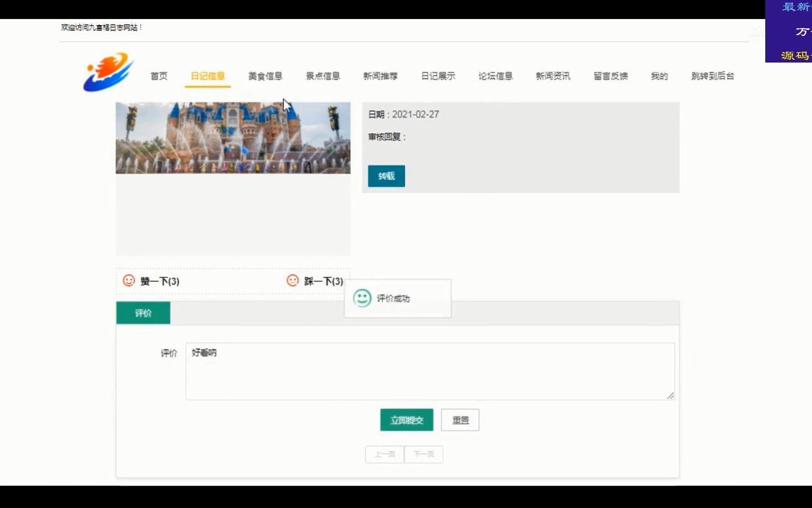Click the 下一页 pagination button

coord(424,454)
